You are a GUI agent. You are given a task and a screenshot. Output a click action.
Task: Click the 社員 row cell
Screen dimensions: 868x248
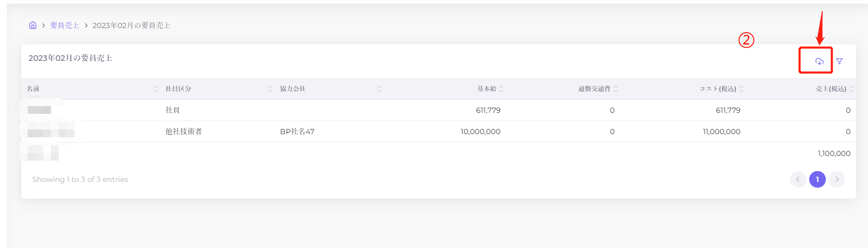[173, 110]
